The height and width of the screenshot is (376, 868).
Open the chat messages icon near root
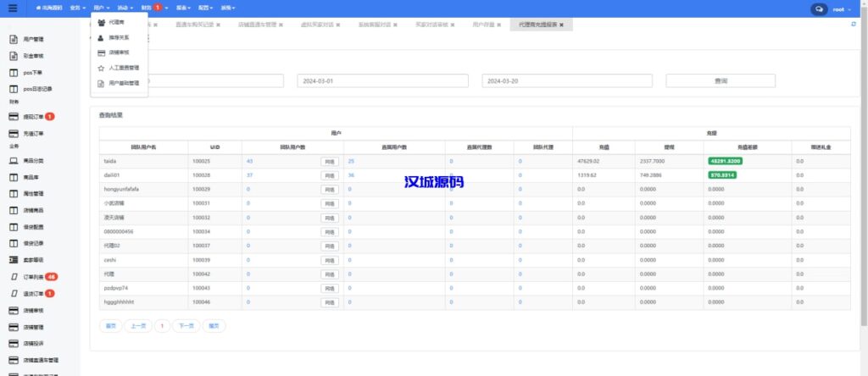pos(819,9)
